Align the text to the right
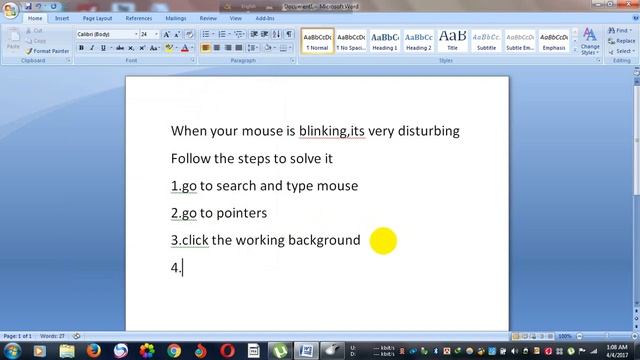The width and height of the screenshot is (640, 360). (228, 48)
